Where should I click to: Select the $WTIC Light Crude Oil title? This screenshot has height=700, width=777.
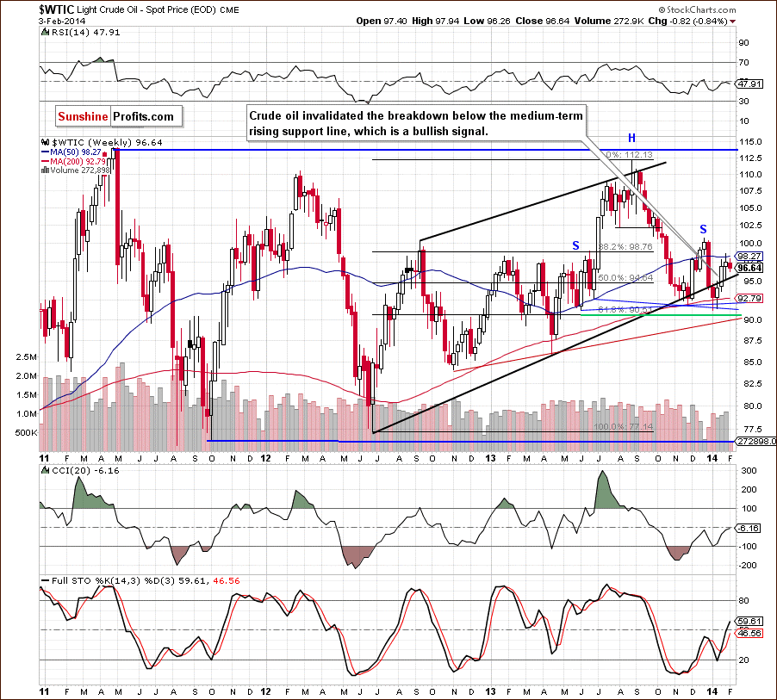138,9
